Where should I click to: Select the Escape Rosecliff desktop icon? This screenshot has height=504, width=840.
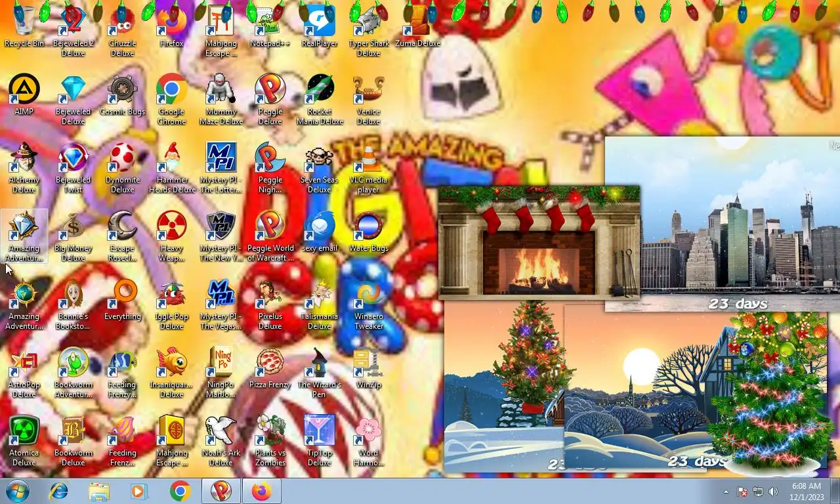[x=123, y=236]
